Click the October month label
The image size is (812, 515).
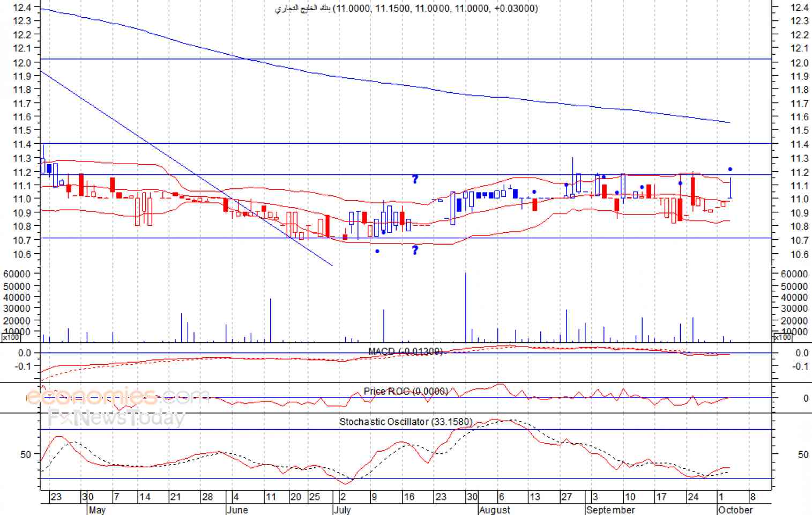735,510
